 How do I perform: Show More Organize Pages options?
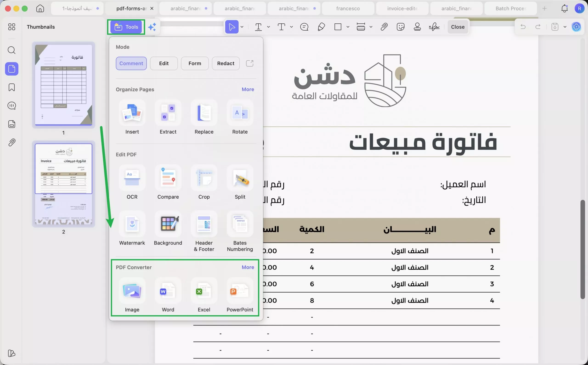click(248, 89)
